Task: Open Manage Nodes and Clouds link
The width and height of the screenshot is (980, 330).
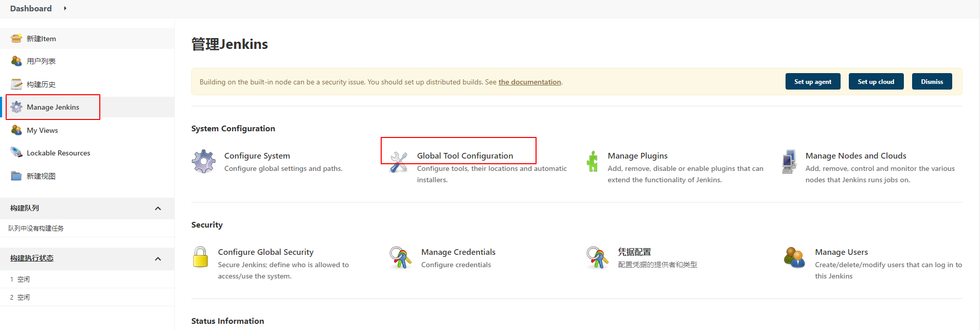Action: (x=856, y=155)
